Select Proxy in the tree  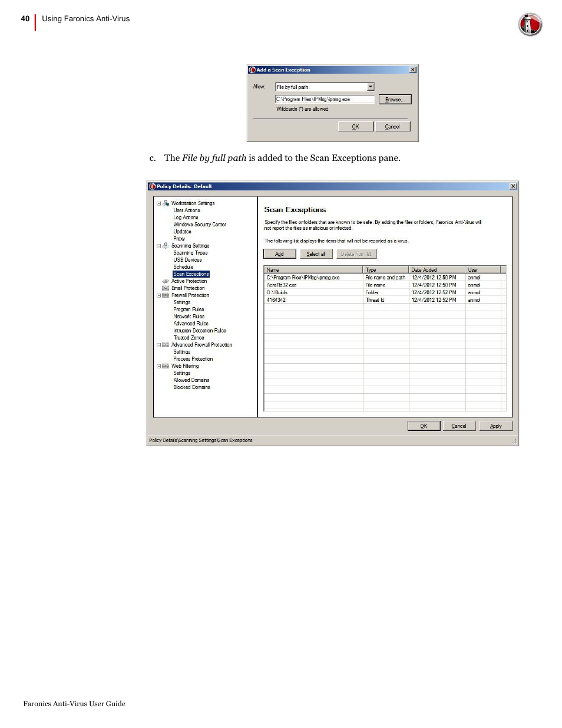179,239
